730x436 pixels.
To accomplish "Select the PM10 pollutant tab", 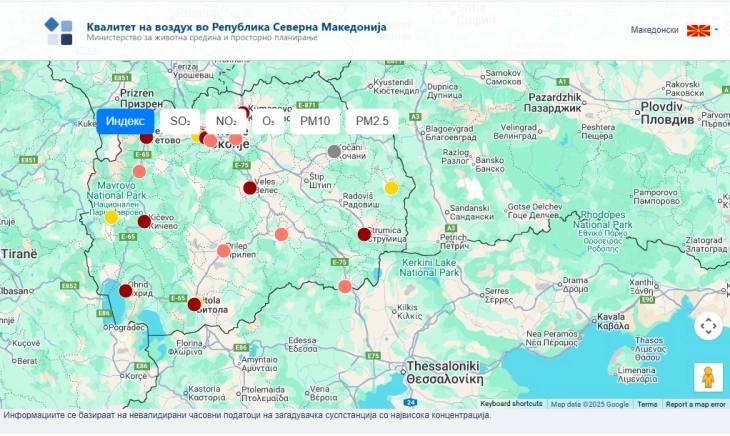I will [x=315, y=121].
